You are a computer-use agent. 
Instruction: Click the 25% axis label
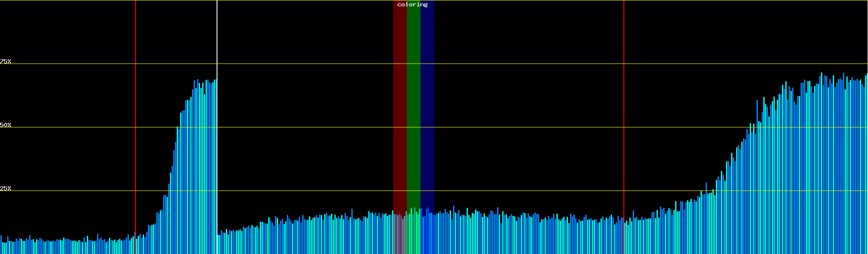tap(6, 188)
